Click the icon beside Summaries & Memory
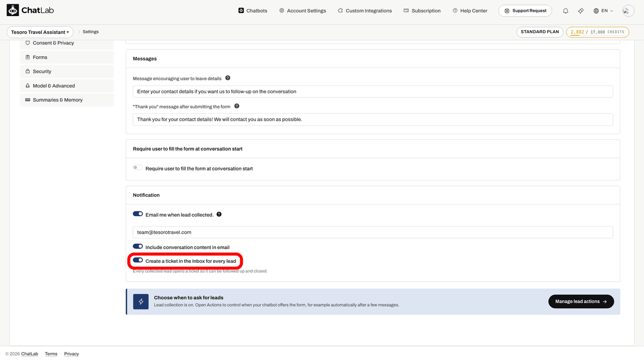Image resolution: width=644 pixels, height=362 pixels. pyautogui.click(x=28, y=100)
